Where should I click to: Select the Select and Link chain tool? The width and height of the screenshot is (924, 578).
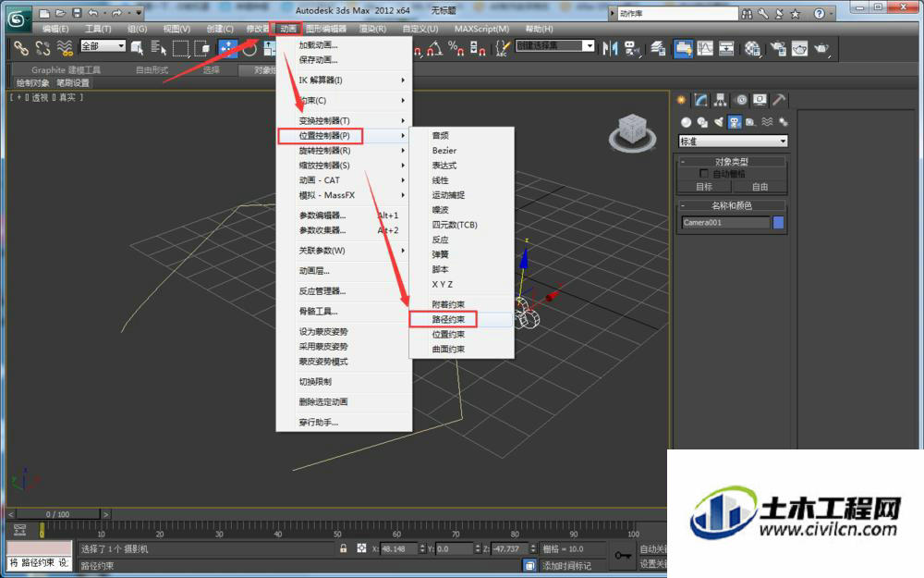click(21, 48)
